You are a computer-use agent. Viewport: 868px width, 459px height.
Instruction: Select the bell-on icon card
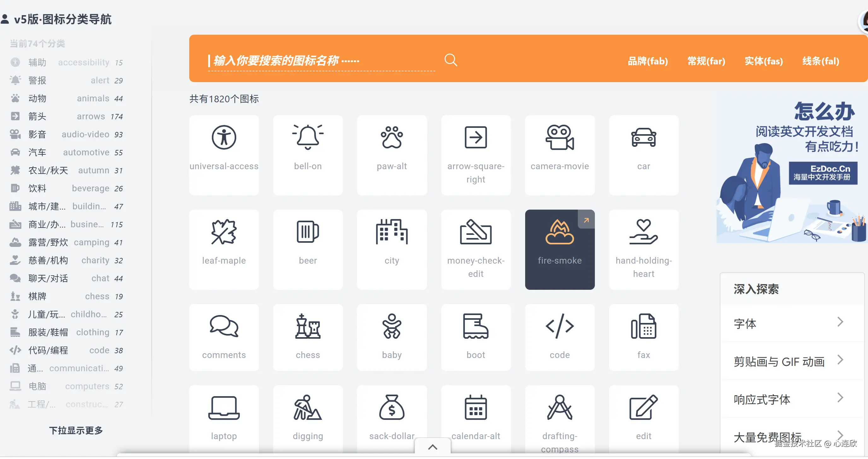coord(307,155)
